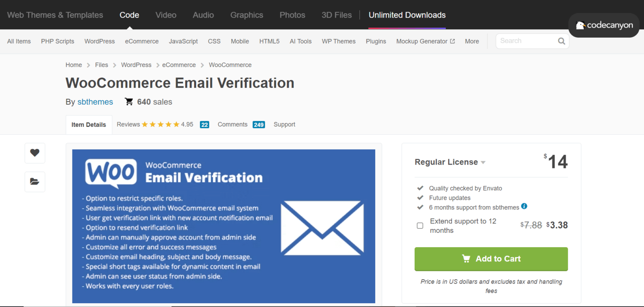Click the external link icon by Mockup Generator
The height and width of the screenshot is (307, 644).
(452, 41)
